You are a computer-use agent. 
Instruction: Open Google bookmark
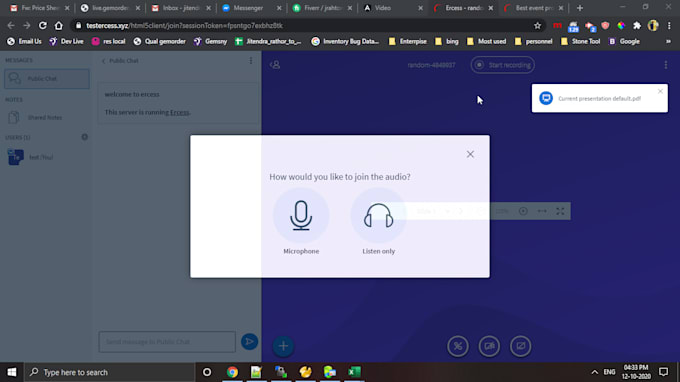pos(624,42)
